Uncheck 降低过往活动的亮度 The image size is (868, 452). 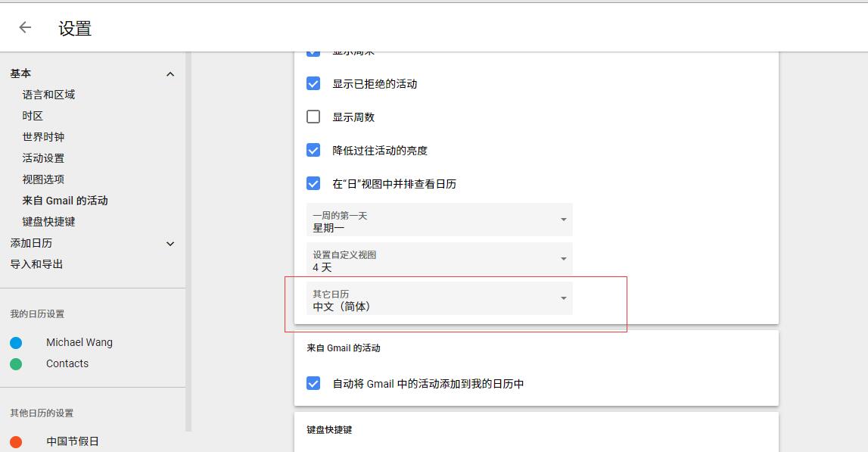tap(313, 150)
